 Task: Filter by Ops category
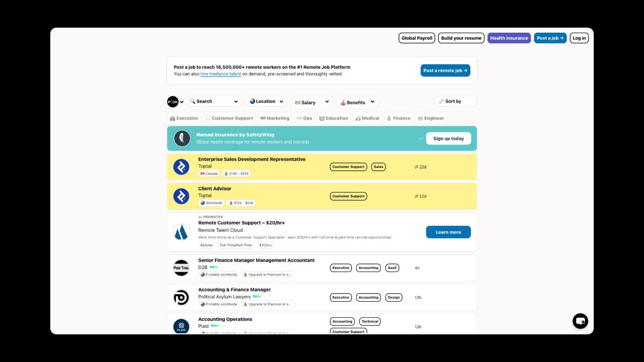coord(304,118)
